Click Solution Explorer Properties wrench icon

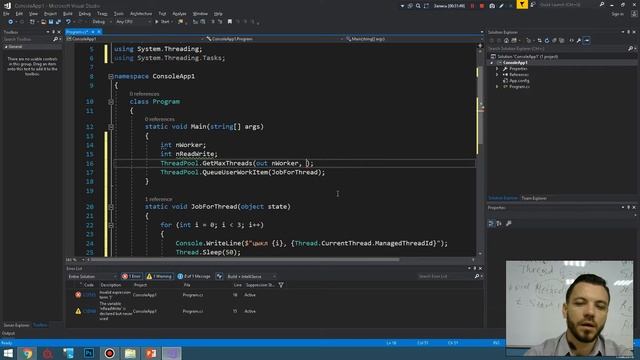pyautogui.click(x=579, y=40)
